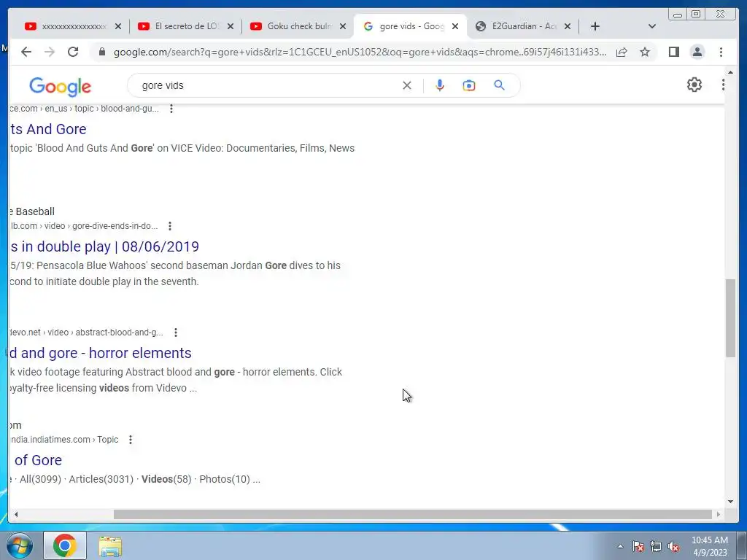Open more options for abstract-blood result
This screenshot has height=560, width=747.
tap(176, 332)
